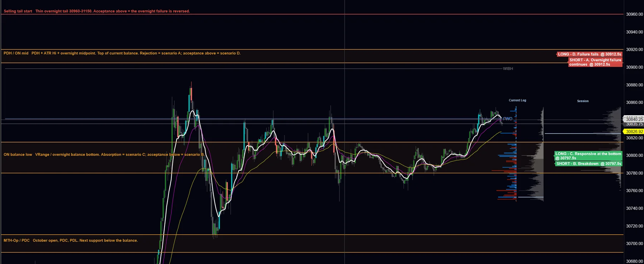This screenshot has height=264, width=644.
Task: Select the 'SHORT - B. Breakdown' marker
Action: tap(589, 164)
